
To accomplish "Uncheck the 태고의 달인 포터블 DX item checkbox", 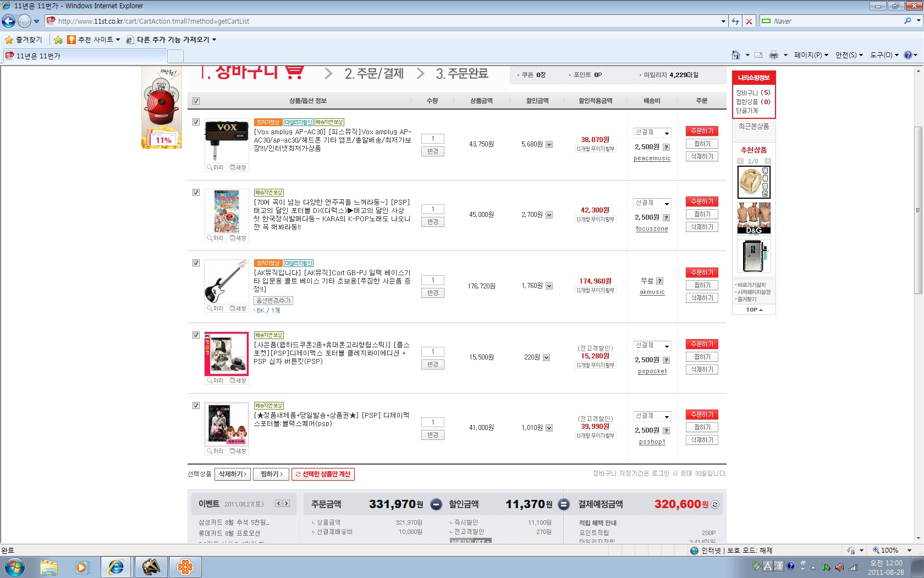I will coord(196,192).
